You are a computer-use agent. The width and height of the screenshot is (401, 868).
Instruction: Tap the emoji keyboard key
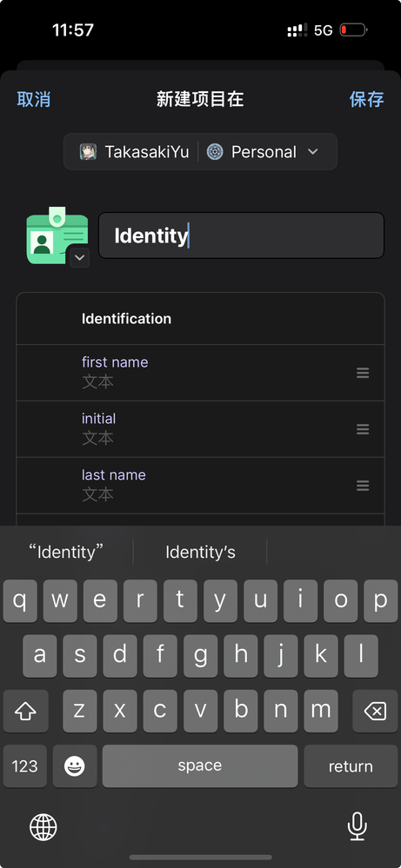(75, 766)
